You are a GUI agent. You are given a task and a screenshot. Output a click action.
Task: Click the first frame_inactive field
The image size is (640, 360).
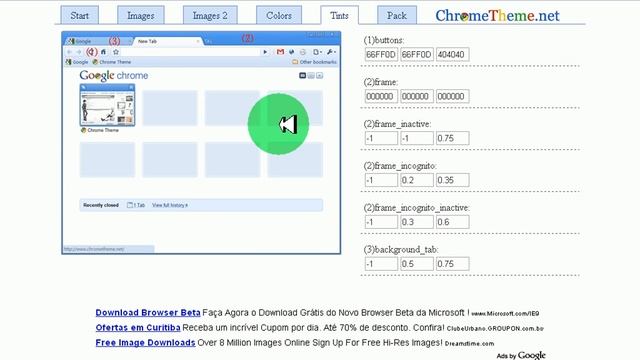tap(381, 138)
